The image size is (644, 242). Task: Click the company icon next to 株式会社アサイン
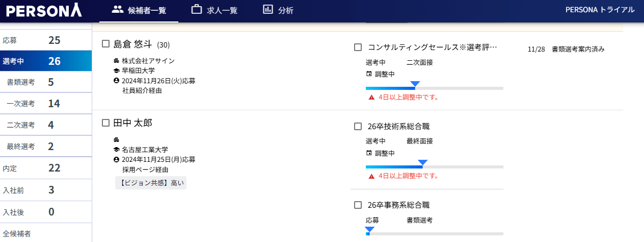[x=116, y=61]
